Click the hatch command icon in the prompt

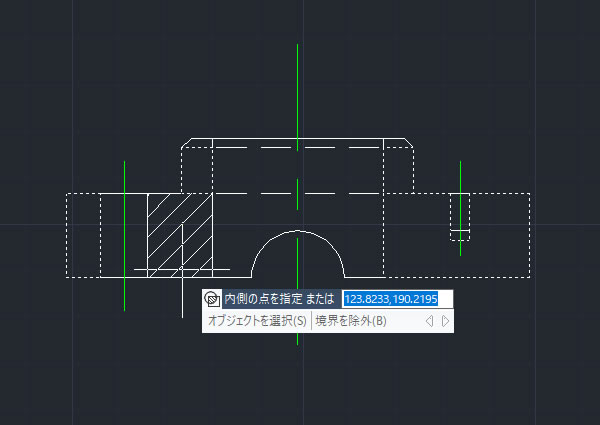click(212, 299)
